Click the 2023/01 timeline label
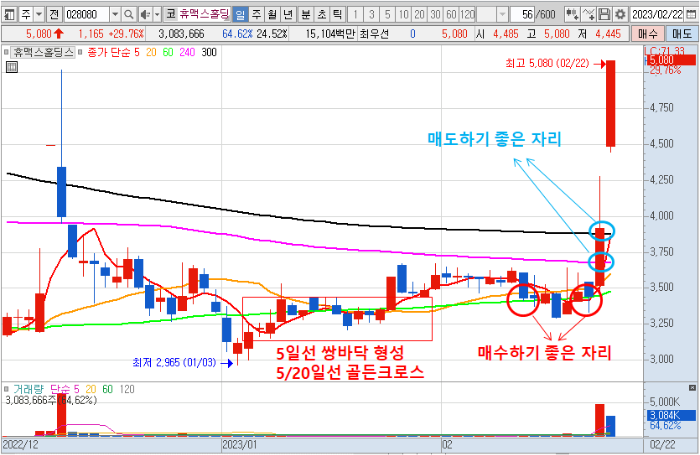Screen dimensions: 700x455 coord(240,445)
